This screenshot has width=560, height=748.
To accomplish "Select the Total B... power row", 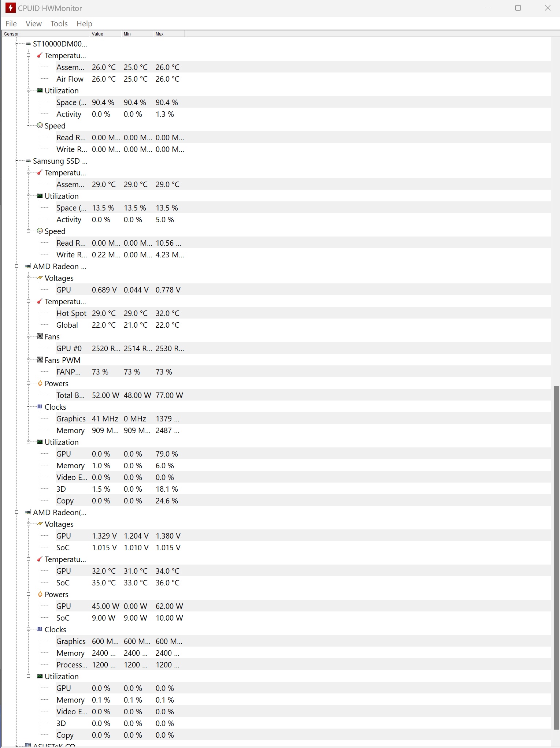I will [303, 395].
